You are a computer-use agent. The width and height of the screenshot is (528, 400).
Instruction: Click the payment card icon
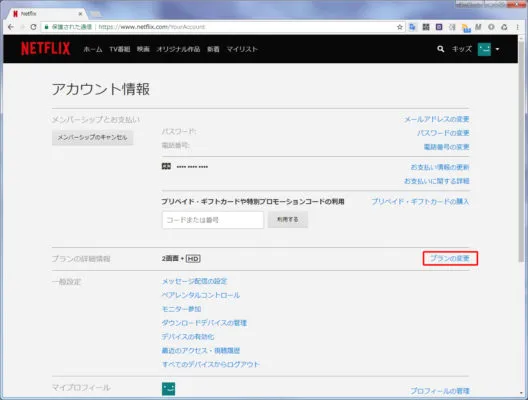[166, 166]
